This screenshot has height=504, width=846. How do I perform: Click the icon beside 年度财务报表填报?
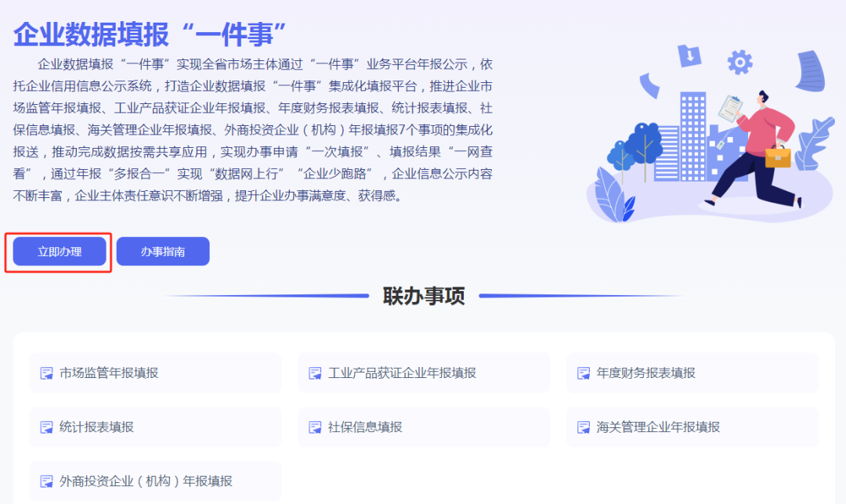[584, 373]
